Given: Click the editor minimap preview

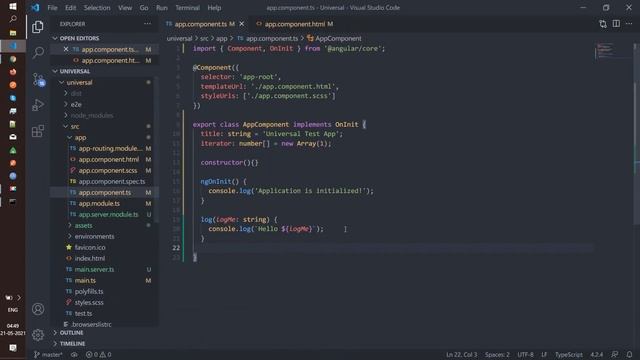Looking at the screenshot, I should click(605, 51).
